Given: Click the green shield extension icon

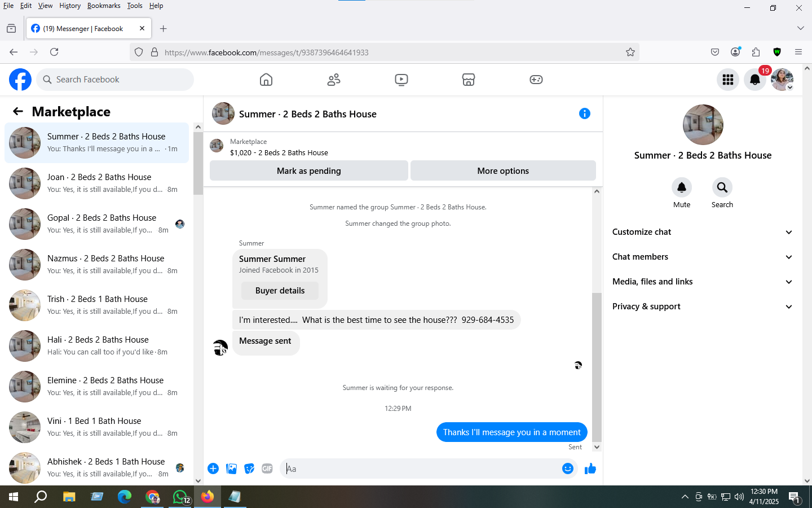Looking at the screenshot, I should [777, 52].
